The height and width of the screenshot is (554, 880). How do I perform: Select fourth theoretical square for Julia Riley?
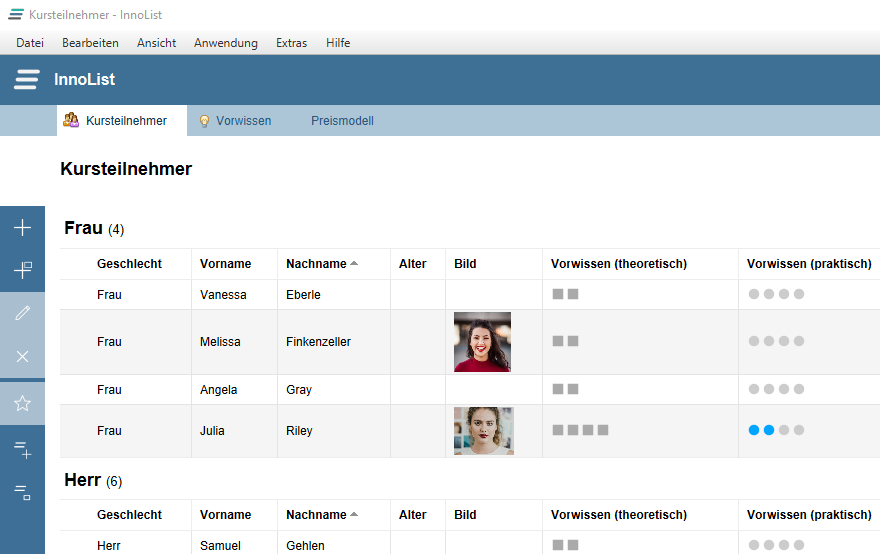tap(603, 430)
